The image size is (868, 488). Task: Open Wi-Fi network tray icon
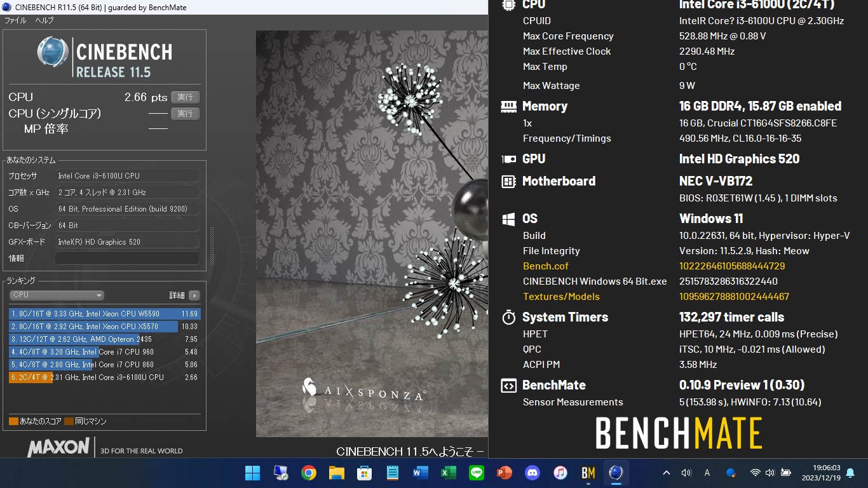click(x=755, y=473)
